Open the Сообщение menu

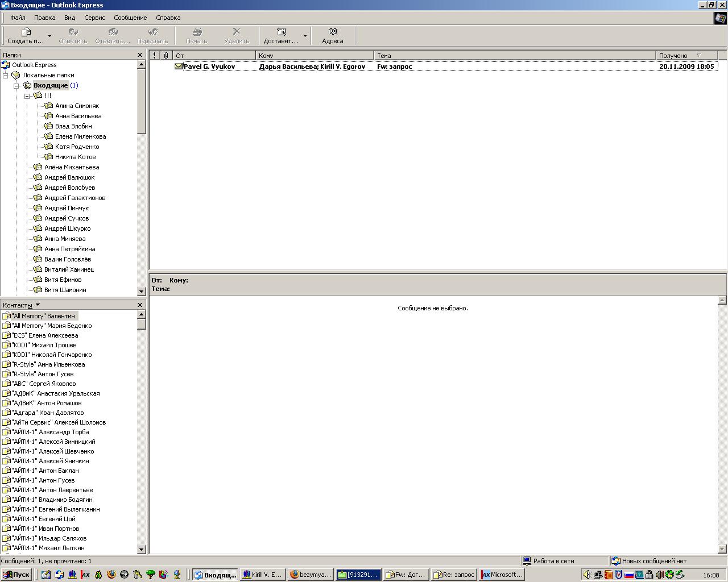click(x=130, y=18)
